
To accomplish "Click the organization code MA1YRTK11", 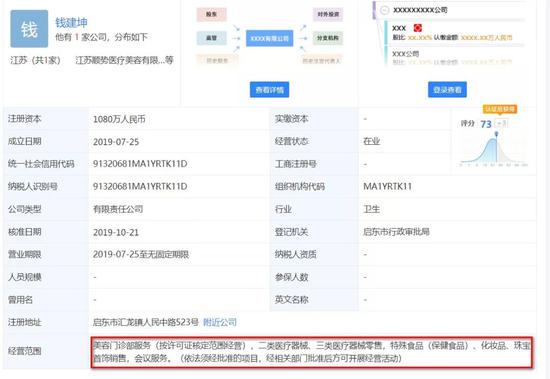I will tap(388, 186).
